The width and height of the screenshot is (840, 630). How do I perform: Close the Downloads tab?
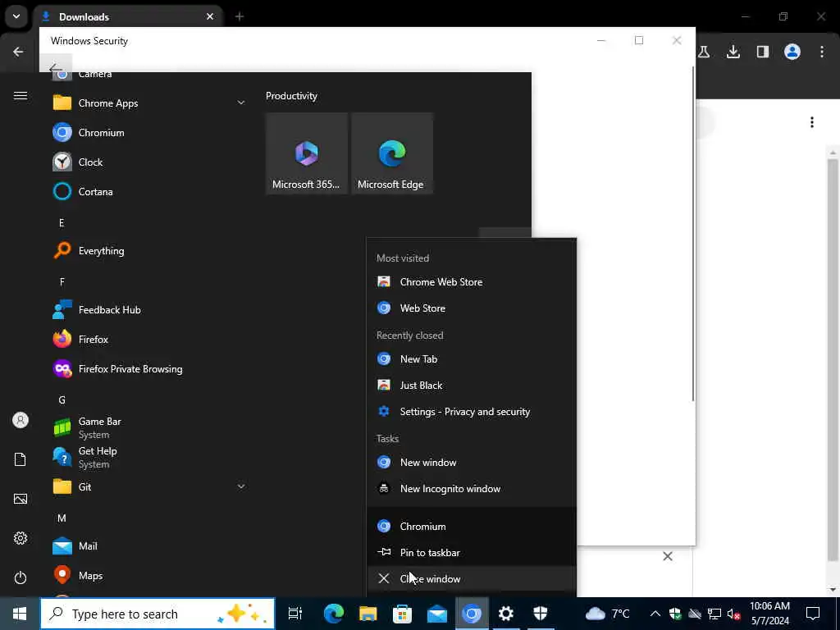point(210,16)
